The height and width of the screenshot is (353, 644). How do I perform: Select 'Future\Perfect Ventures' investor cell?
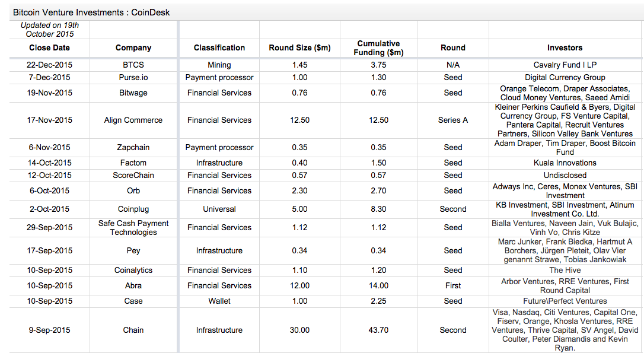565,301
